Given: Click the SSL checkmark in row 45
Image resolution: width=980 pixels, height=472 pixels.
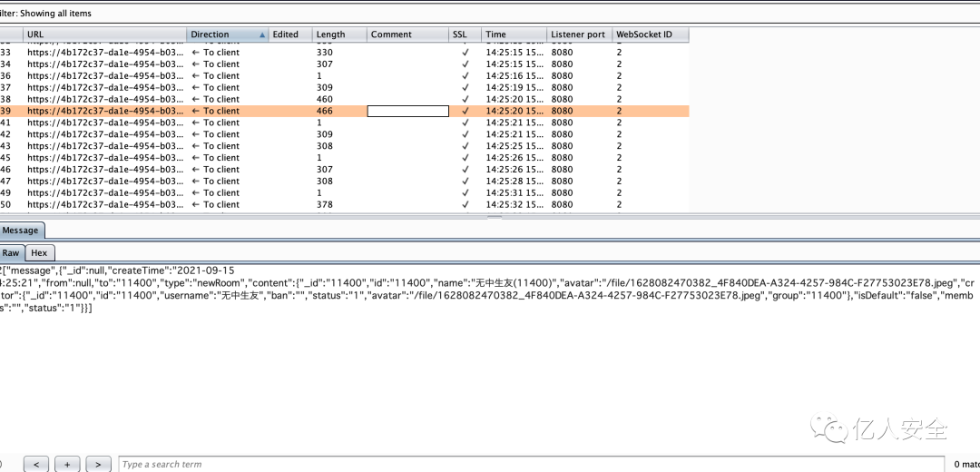Looking at the screenshot, I should point(465,158).
